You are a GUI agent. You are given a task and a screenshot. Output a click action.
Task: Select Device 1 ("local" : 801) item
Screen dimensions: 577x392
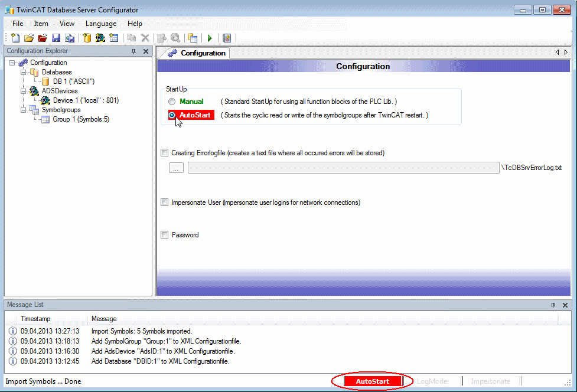click(x=86, y=100)
